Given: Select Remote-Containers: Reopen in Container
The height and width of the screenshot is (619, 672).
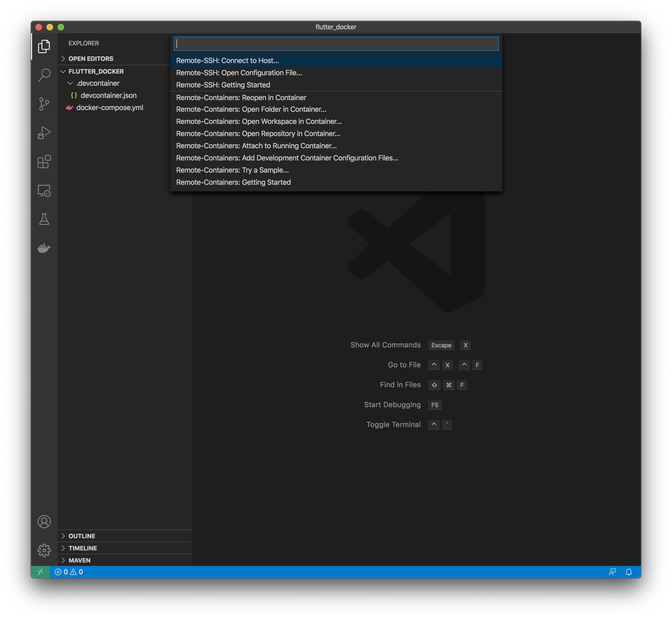Looking at the screenshot, I should pos(241,97).
